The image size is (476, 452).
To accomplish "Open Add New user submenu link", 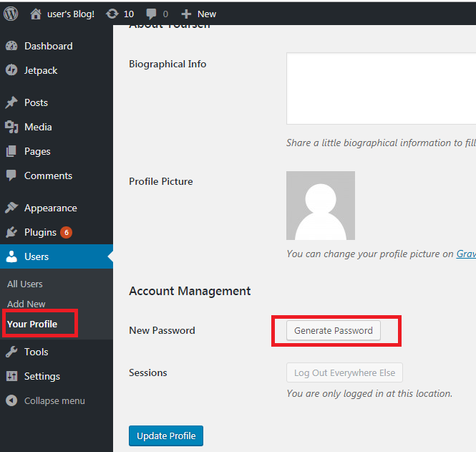I will coord(26,304).
